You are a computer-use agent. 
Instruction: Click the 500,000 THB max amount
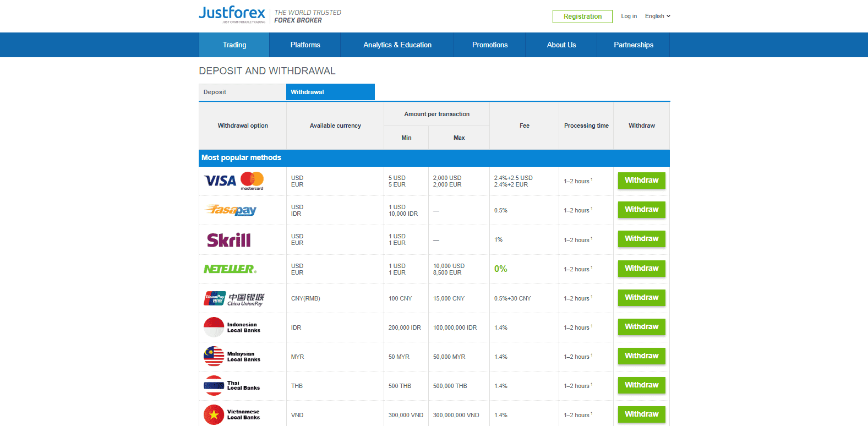(x=450, y=386)
